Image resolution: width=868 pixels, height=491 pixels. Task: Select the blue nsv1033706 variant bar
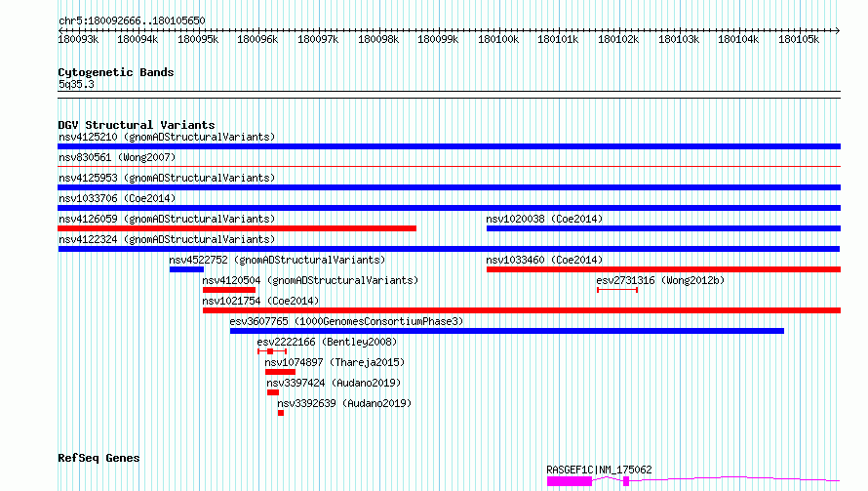point(449,208)
